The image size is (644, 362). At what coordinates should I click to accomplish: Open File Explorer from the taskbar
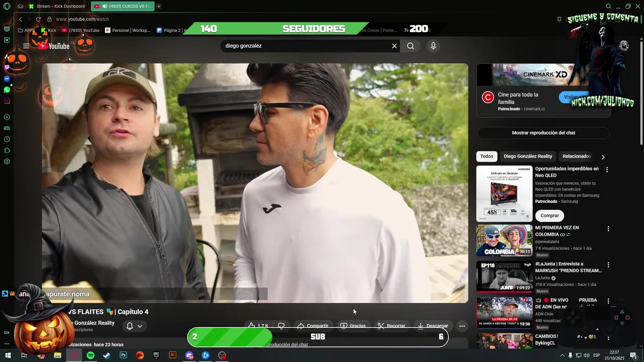[x=57, y=355]
